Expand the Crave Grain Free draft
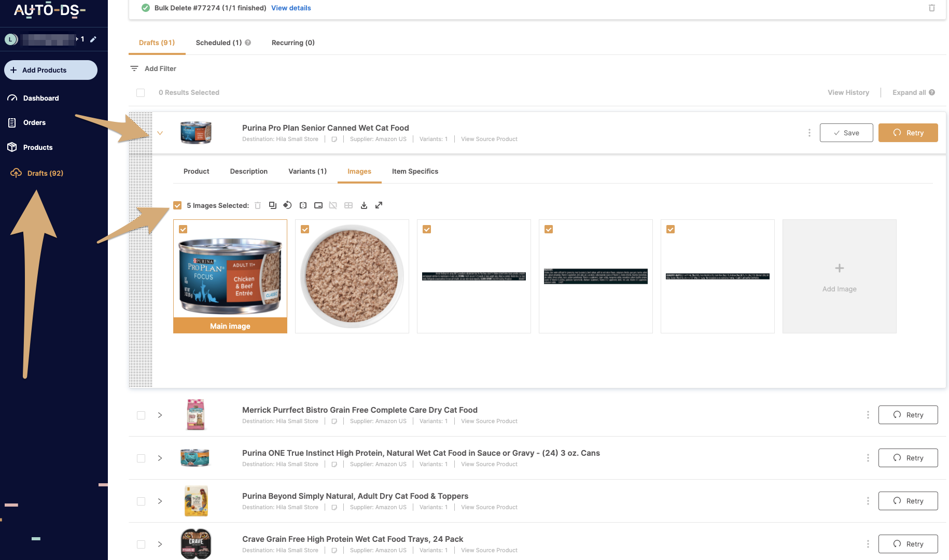Viewport: 949px width, 560px height. point(160,544)
